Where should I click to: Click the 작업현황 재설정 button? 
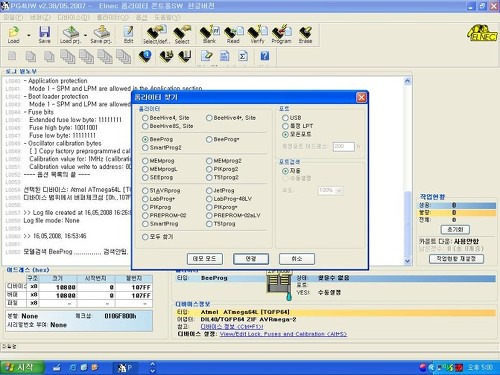[456, 259]
